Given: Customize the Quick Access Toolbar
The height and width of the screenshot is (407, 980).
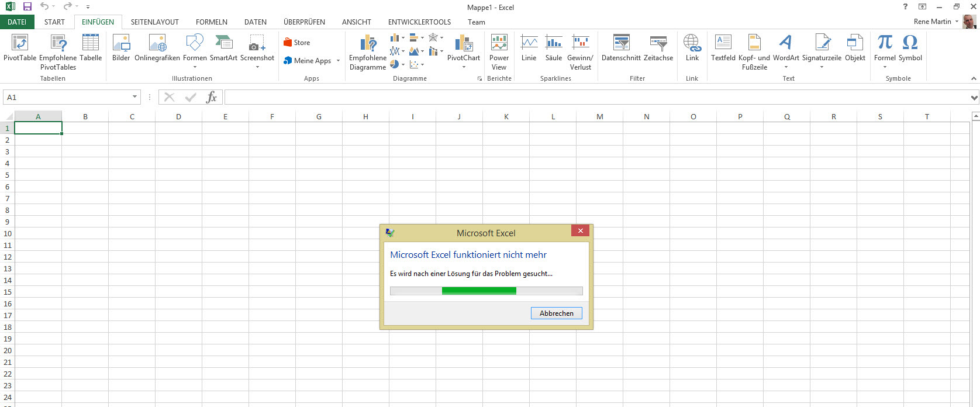Looking at the screenshot, I should click(88, 7).
